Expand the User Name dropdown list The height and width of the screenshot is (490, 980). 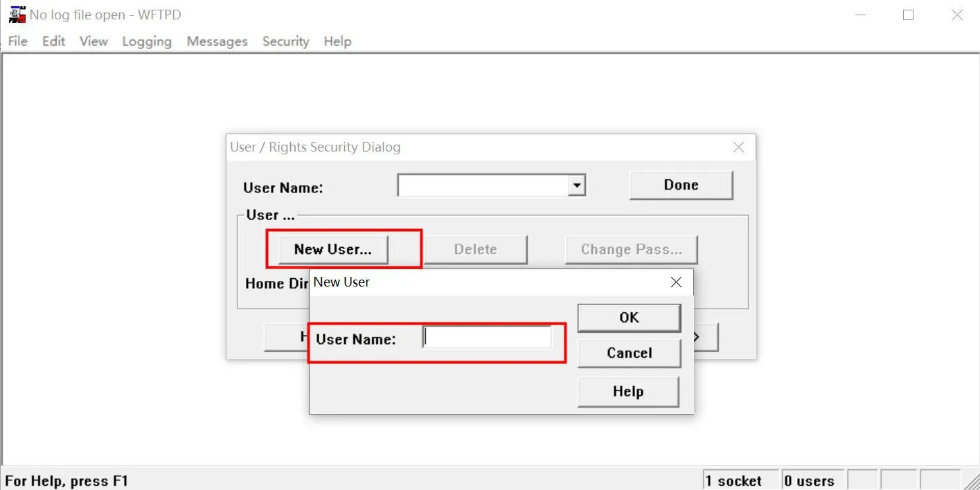coord(577,185)
